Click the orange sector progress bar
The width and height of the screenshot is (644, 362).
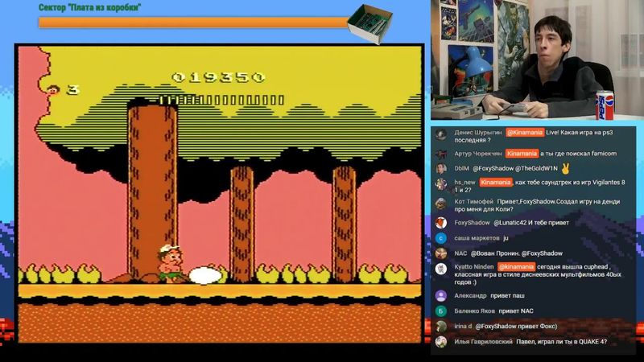click(x=193, y=23)
